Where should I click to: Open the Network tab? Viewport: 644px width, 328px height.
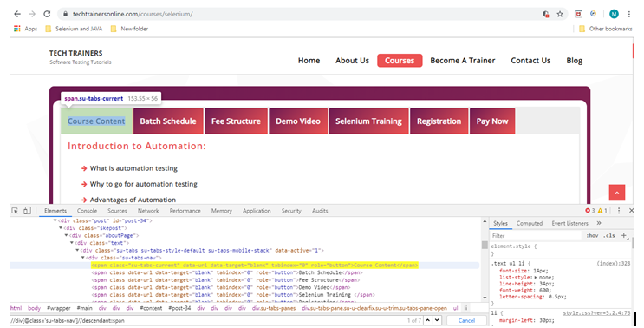coord(148,211)
